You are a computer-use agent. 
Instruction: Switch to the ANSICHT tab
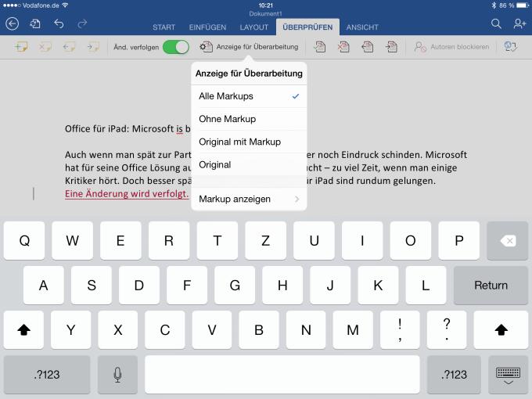coord(362,27)
